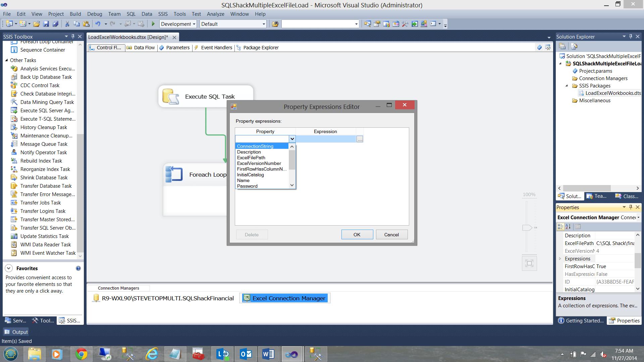Open the Property dropdown in Expressions Editor
The width and height of the screenshot is (644, 362).
pyautogui.click(x=291, y=138)
